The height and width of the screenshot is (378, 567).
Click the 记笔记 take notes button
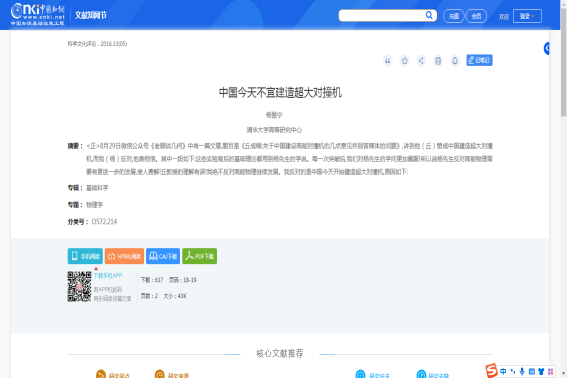[x=479, y=60]
